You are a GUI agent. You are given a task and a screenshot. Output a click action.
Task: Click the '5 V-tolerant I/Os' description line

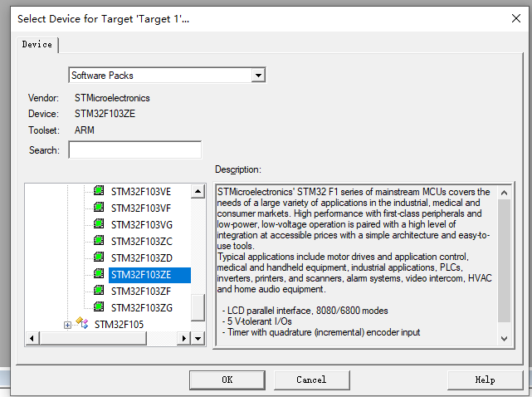[x=256, y=321]
